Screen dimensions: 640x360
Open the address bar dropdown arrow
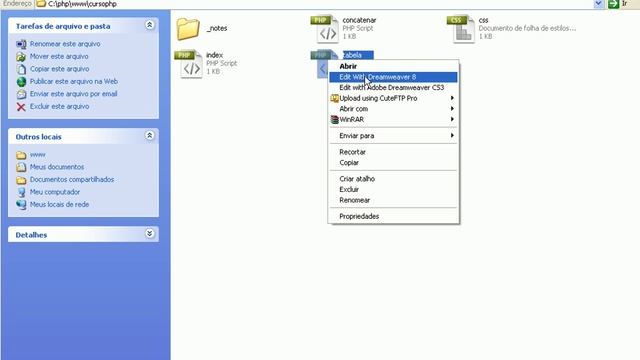coord(598,4)
